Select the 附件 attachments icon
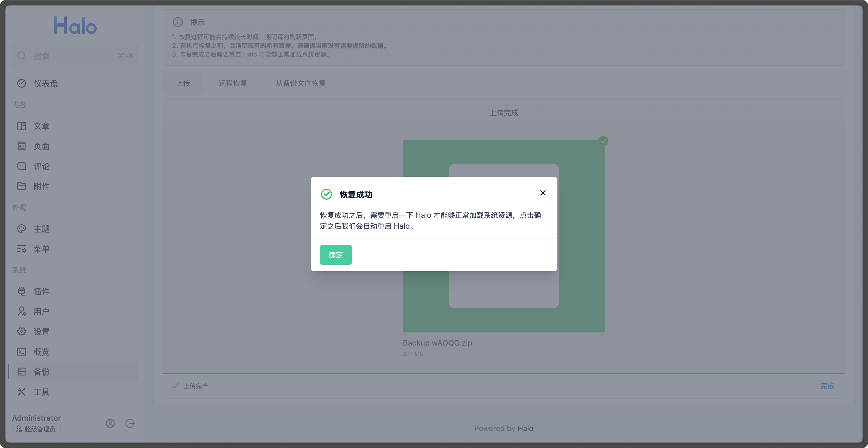Image resolution: width=868 pixels, height=448 pixels. (x=22, y=186)
